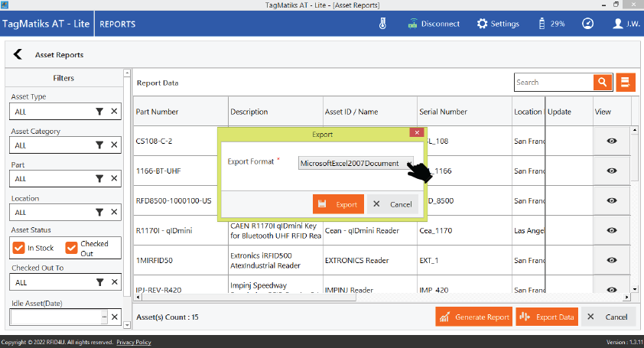The image size is (644, 348).
Task: View the CS108-C-2 asset row eye icon
Action: click(612, 141)
